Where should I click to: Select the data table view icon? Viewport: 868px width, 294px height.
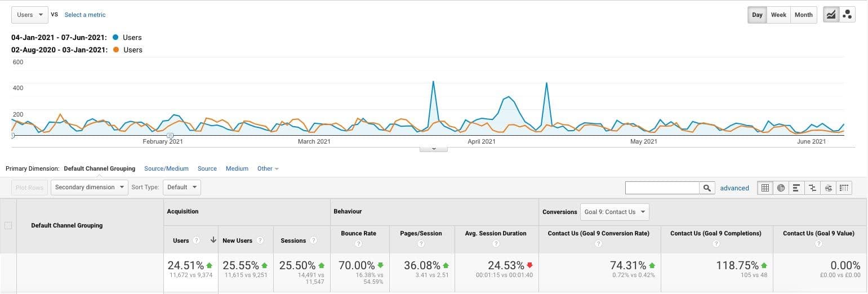point(765,188)
